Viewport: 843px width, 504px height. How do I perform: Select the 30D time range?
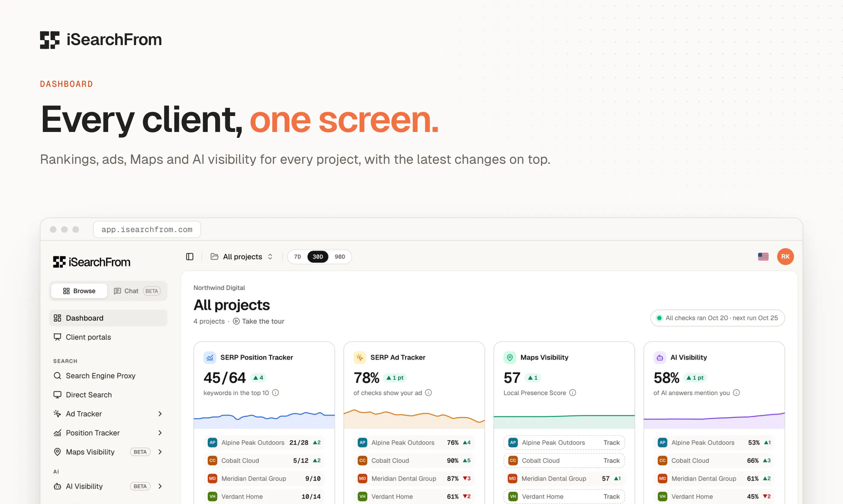[x=318, y=257]
